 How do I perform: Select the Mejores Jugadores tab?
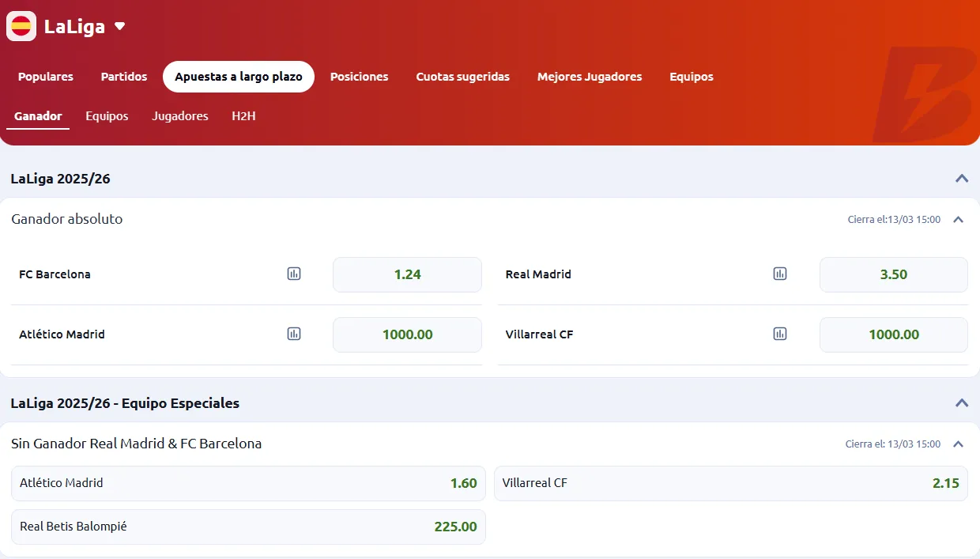point(590,77)
